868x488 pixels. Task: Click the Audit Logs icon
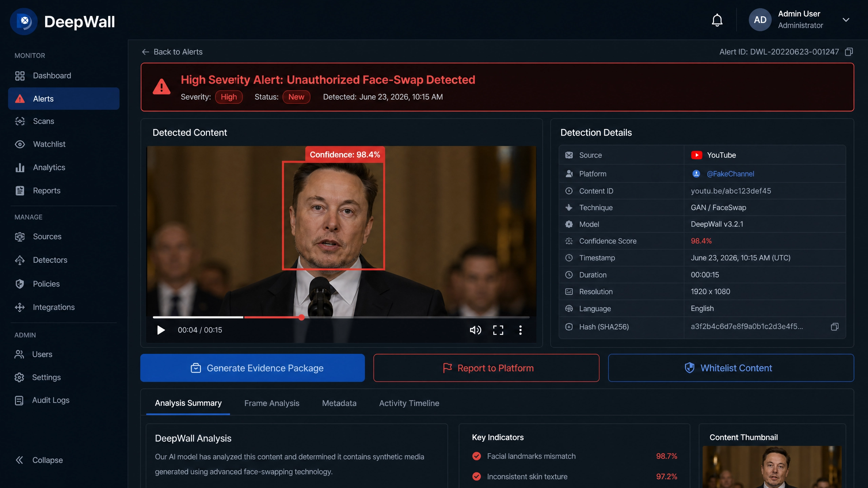point(19,400)
